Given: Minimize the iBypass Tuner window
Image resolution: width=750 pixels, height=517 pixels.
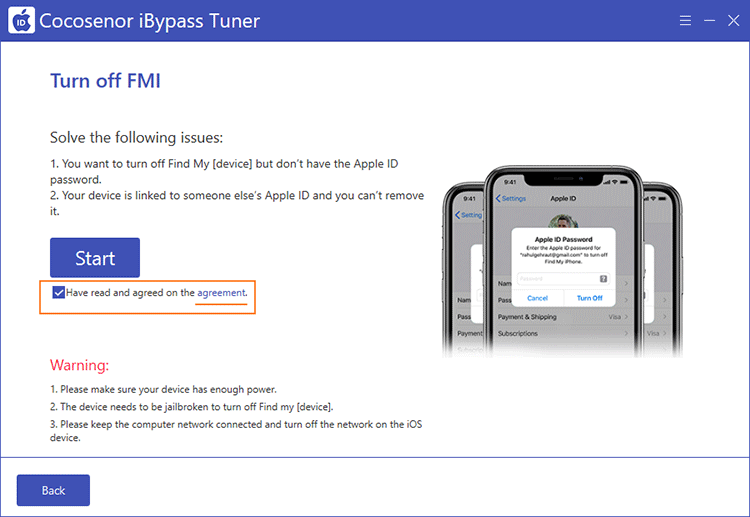Looking at the screenshot, I should pyautogui.click(x=709, y=21).
